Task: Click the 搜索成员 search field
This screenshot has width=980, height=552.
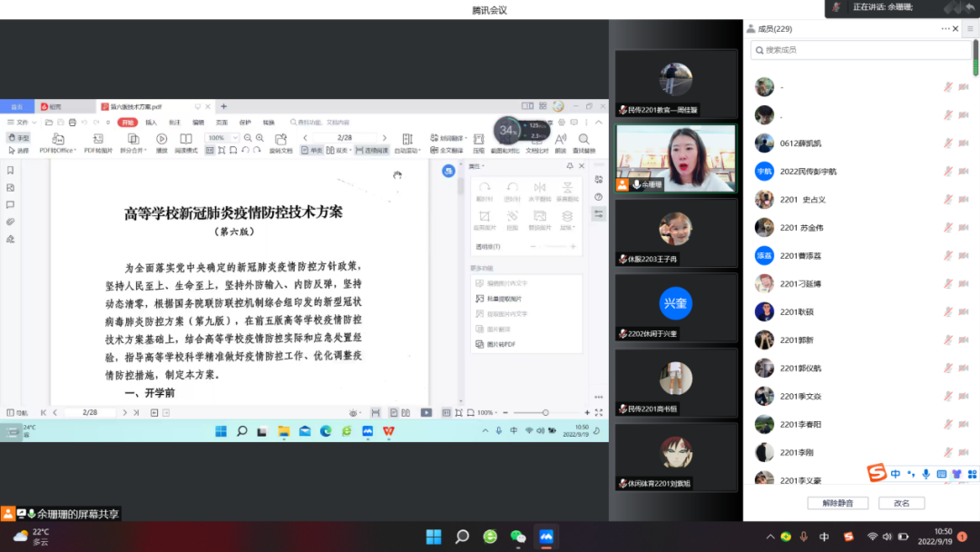Action: [x=860, y=50]
